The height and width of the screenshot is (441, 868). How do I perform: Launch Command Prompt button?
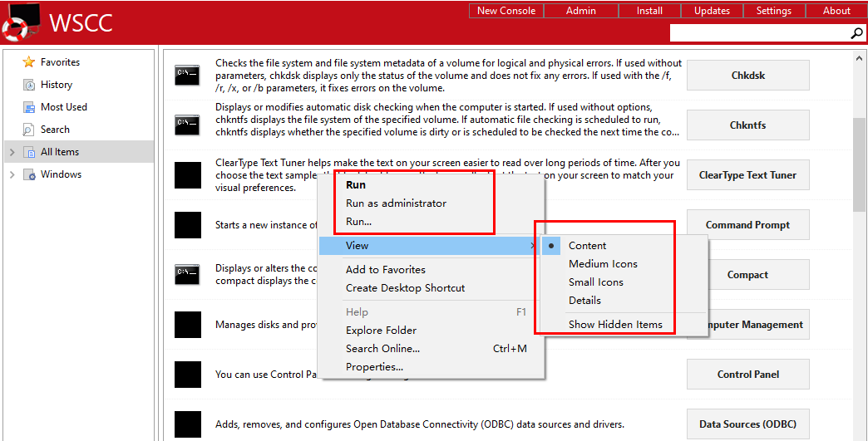(748, 225)
